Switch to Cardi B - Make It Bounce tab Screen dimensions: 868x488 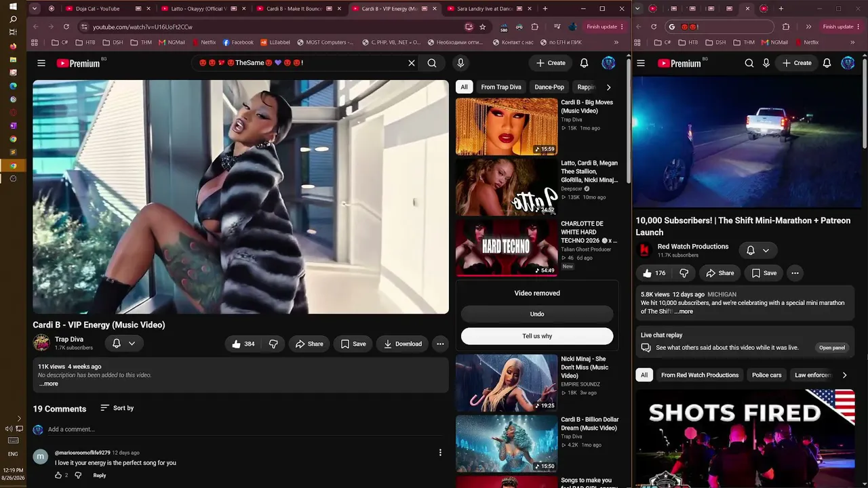pyautogui.click(x=294, y=9)
